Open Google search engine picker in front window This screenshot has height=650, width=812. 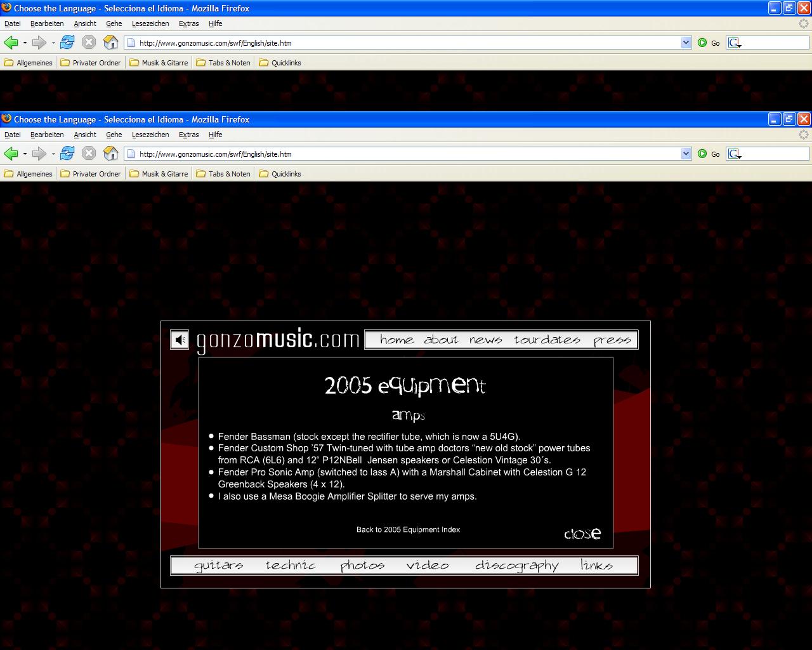pos(735,154)
